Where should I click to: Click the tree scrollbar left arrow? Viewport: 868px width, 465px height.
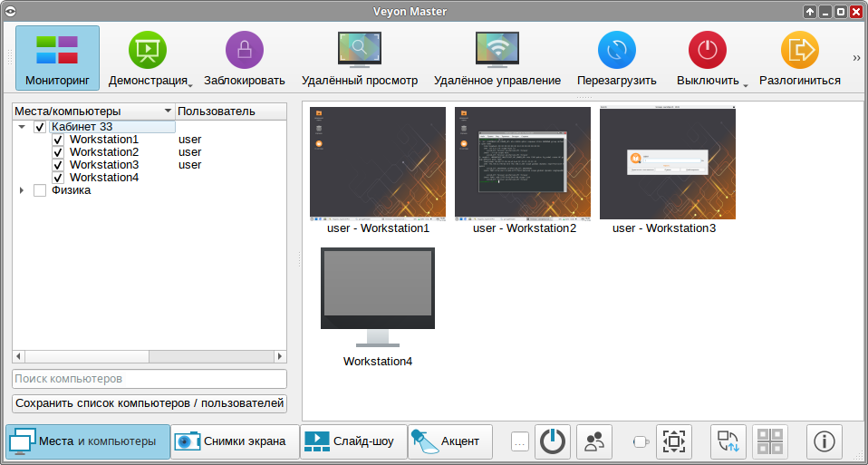[x=18, y=356]
